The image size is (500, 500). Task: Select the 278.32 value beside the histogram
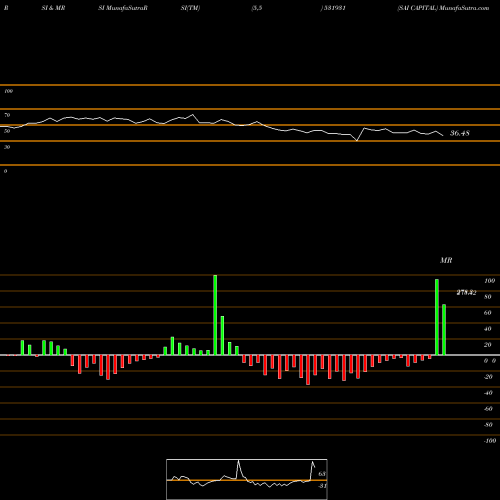(466, 293)
